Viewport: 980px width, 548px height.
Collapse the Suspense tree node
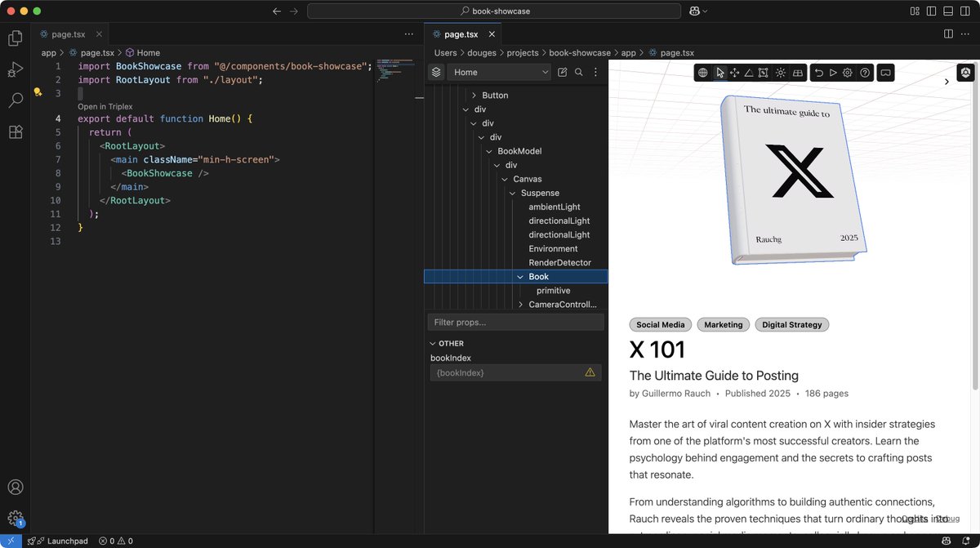[x=512, y=193]
